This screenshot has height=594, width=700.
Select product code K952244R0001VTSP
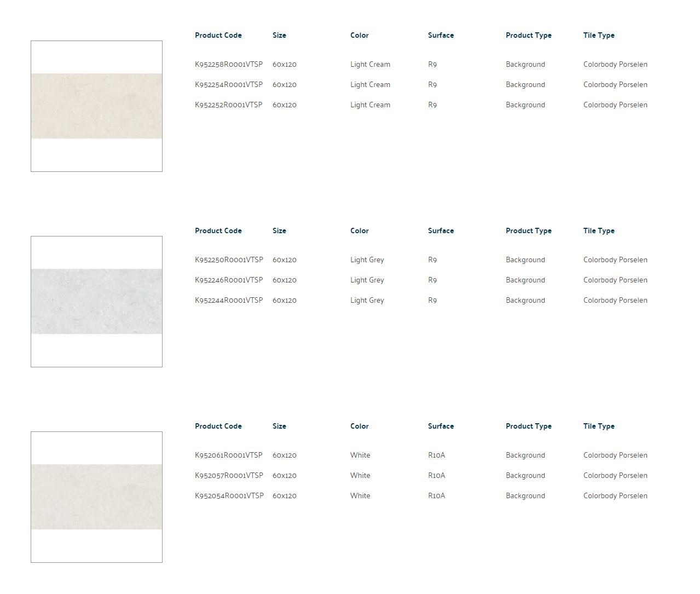pyautogui.click(x=229, y=301)
